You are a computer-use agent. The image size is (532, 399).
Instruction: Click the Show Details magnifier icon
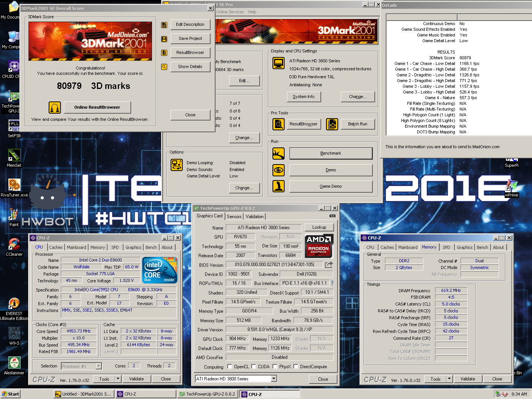[x=164, y=67]
